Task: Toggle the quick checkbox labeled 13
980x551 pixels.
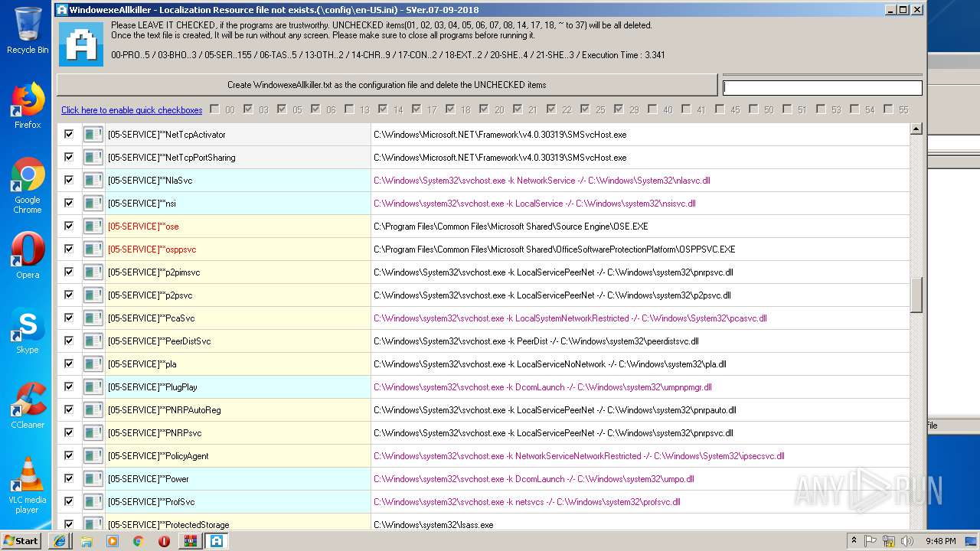Action: 349,109
